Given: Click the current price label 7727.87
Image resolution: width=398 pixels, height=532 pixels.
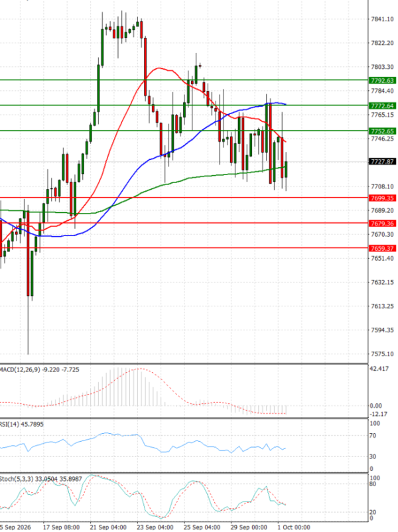Looking at the screenshot, I should (382, 161).
